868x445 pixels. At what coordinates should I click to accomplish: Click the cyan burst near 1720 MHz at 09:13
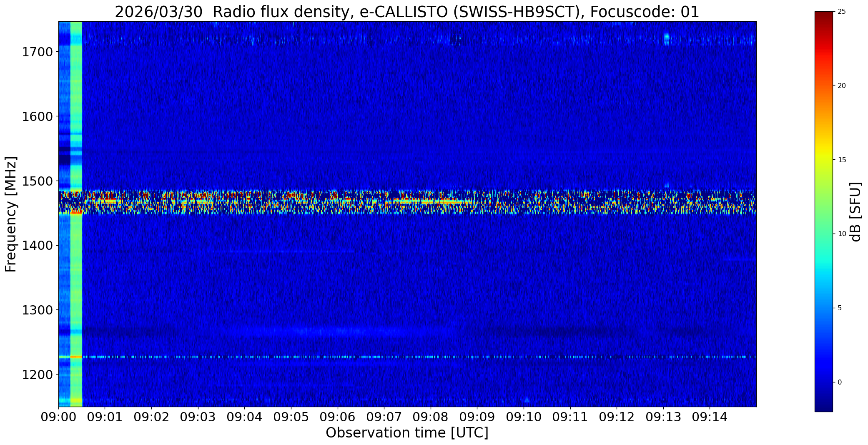coord(666,38)
